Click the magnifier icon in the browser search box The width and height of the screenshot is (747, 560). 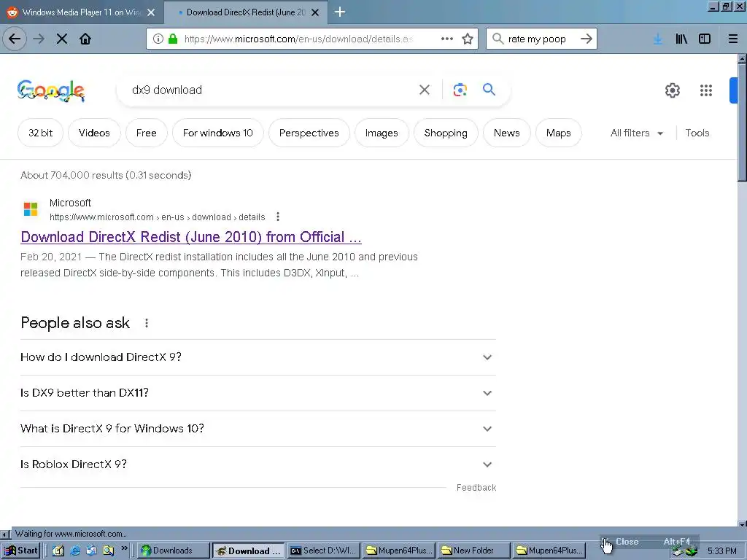[498, 39]
